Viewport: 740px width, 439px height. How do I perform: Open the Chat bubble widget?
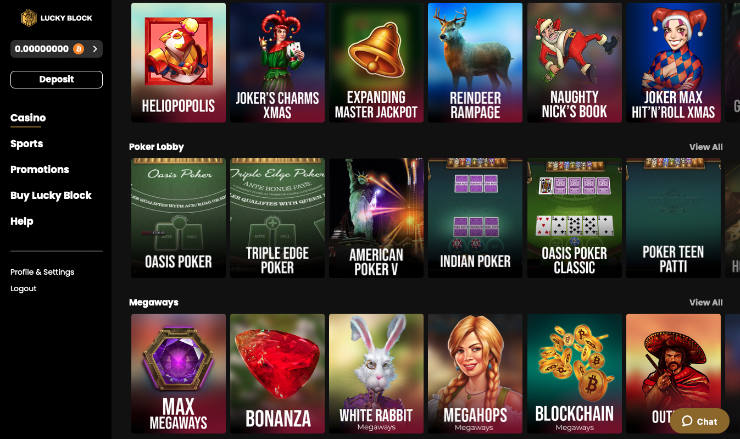pyautogui.click(x=699, y=421)
